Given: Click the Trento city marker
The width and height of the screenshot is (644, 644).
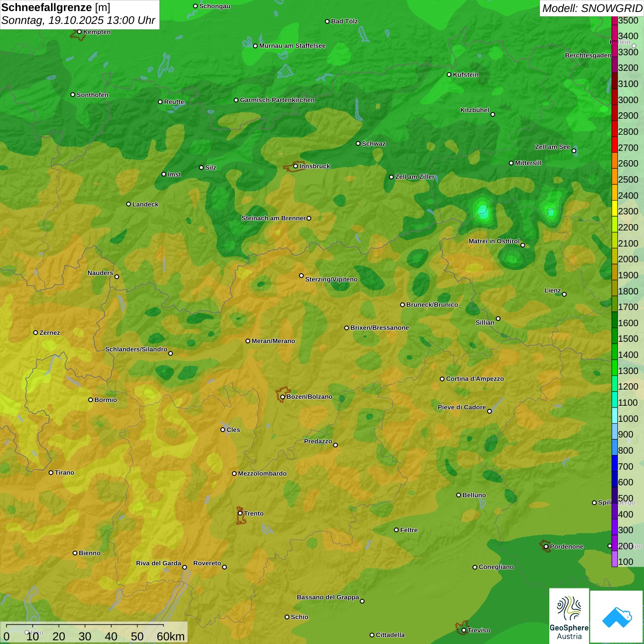Looking at the screenshot, I should click(240, 513).
